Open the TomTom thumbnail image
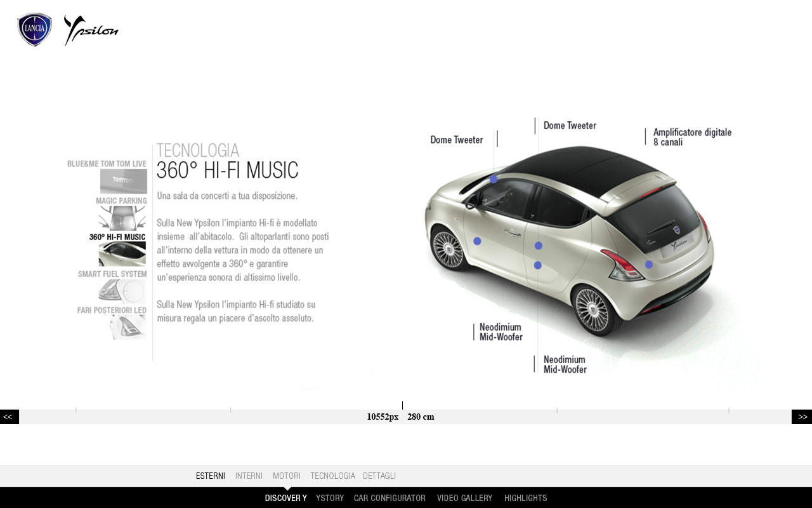 coord(124,182)
